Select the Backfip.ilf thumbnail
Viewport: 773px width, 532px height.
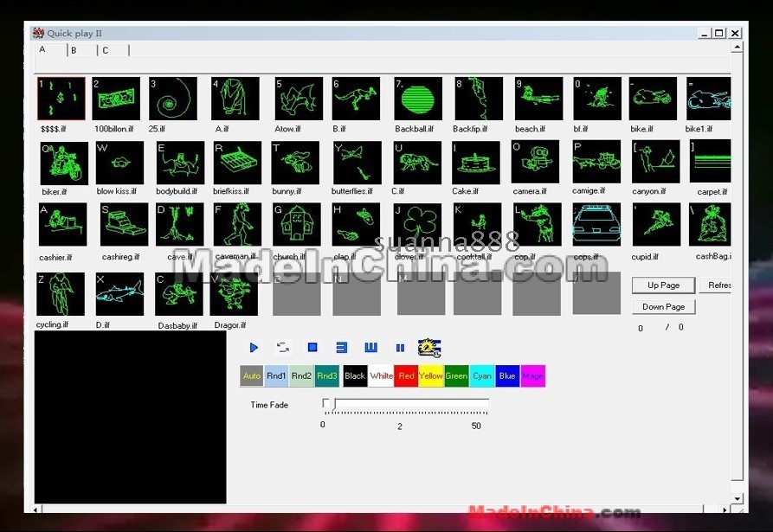(479, 99)
